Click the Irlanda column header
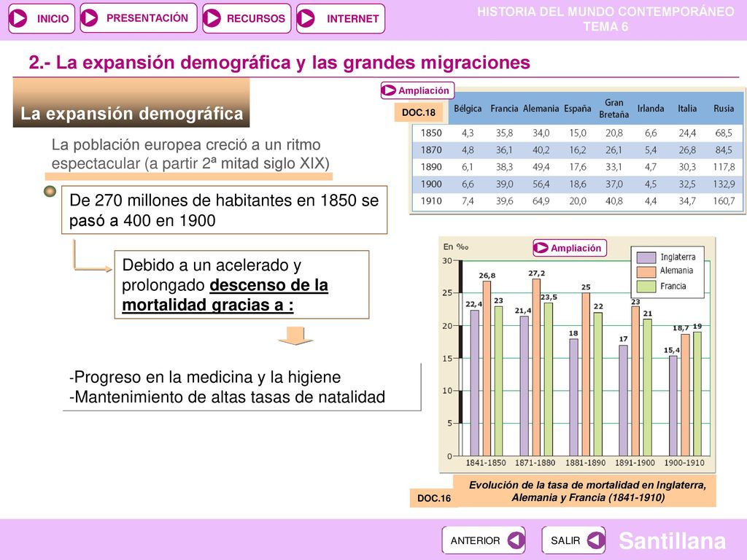 click(x=651, y=109)
